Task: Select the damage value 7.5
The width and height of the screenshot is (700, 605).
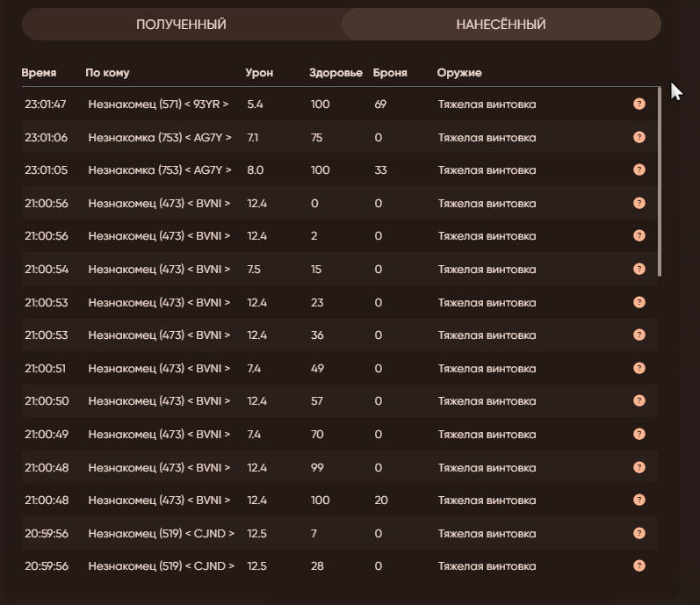Action: point(254,270)
